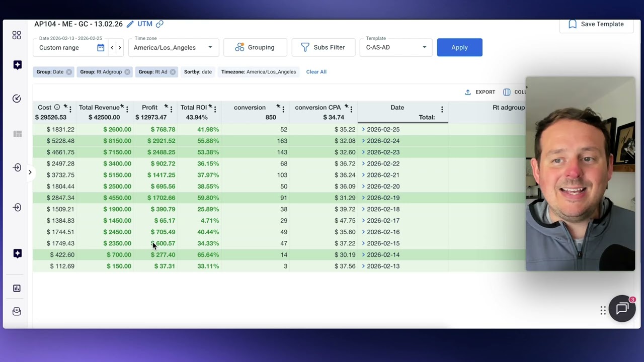The width and height of the screenshot is (644, 362).
Task: Open the Cost column options menu
Action: tap(70, 109)
